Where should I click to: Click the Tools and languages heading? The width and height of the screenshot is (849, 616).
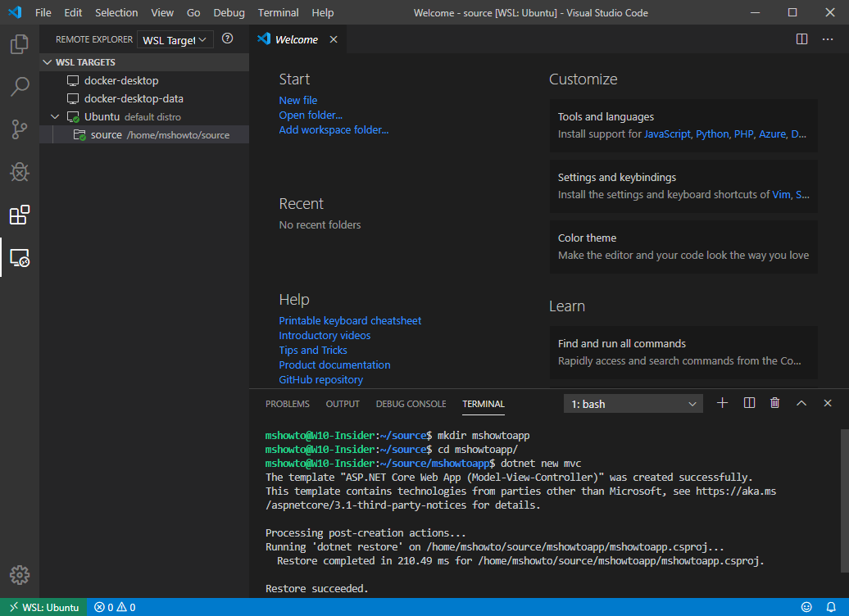606,117
